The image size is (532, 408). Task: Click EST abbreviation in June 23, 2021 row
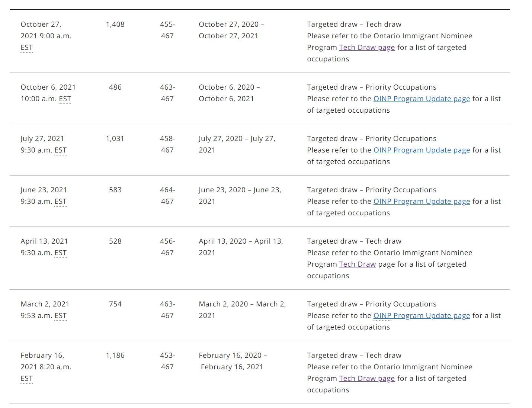(x=60, y=202)
